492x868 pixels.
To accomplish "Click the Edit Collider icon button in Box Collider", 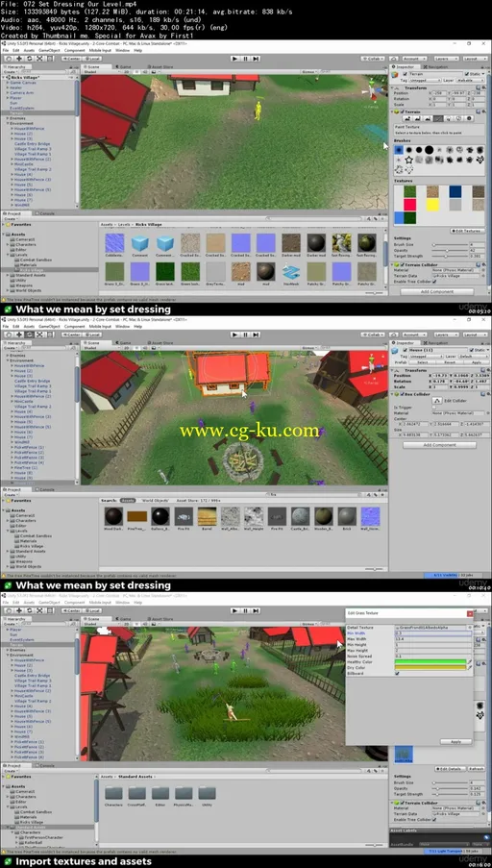I will point(436,400).
